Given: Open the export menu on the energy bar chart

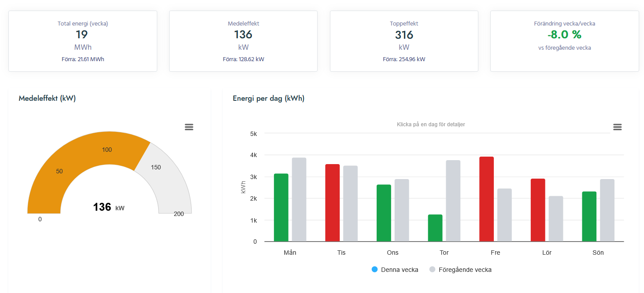Looking at the screenshot, I should coord(617,127).
